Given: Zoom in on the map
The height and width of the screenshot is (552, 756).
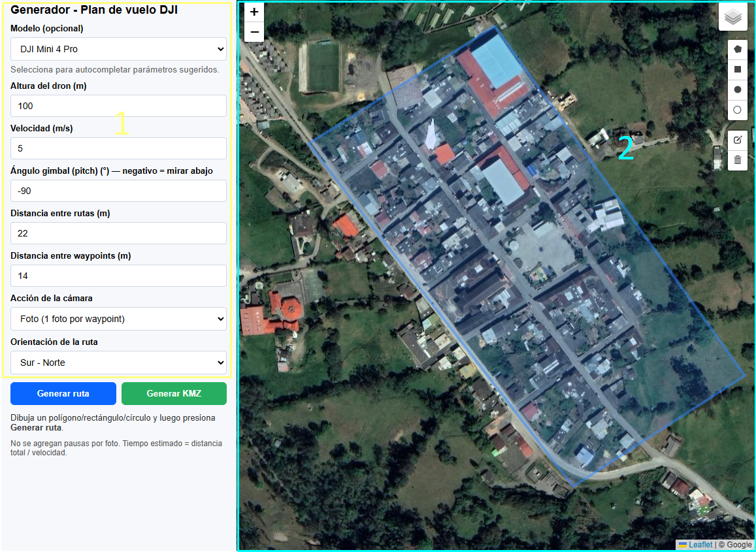Looking at the screenshot, I should (254, 12).
